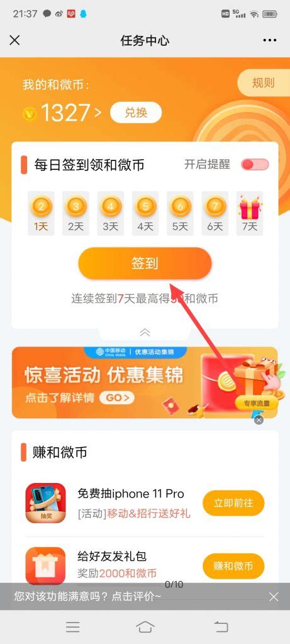Tap 立即前往 for iPhone 11 Pro lottery
The width and height of the screenshot is (290, 644).
[233, 502]
